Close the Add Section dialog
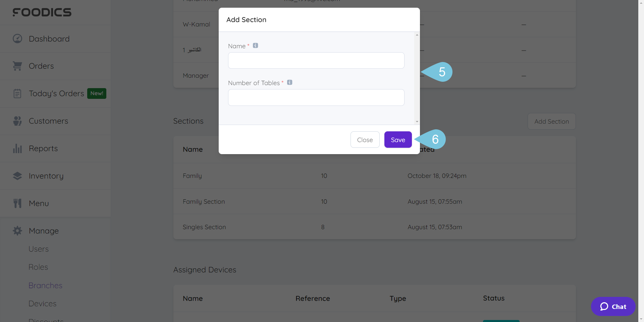The height and width of the screenshot is (322, 644). [x=365, y=140]
